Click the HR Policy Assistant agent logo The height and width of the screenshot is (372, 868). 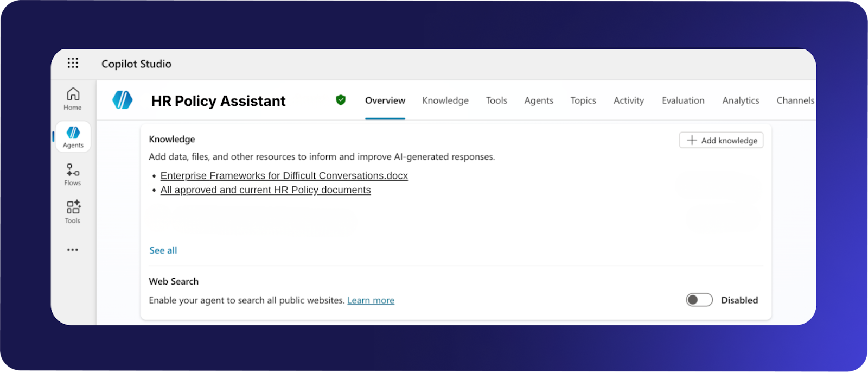[123, 100]
